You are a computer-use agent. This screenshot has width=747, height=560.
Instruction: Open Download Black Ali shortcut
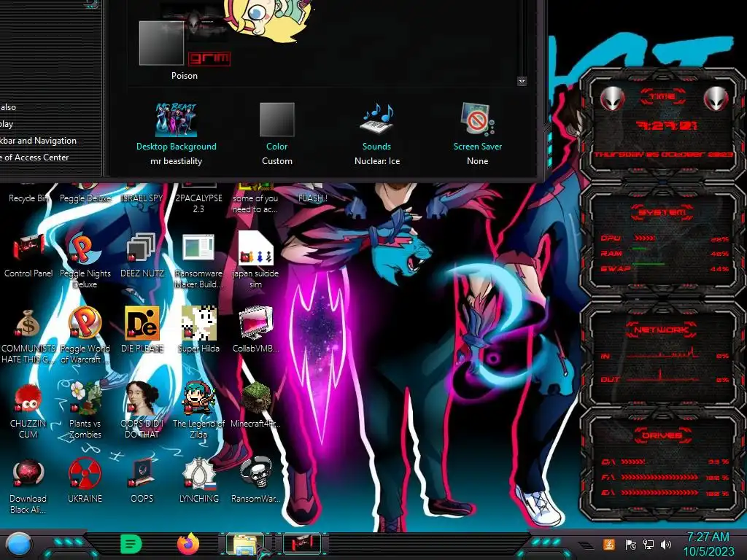pyautogui.click(x=28, y=486)
